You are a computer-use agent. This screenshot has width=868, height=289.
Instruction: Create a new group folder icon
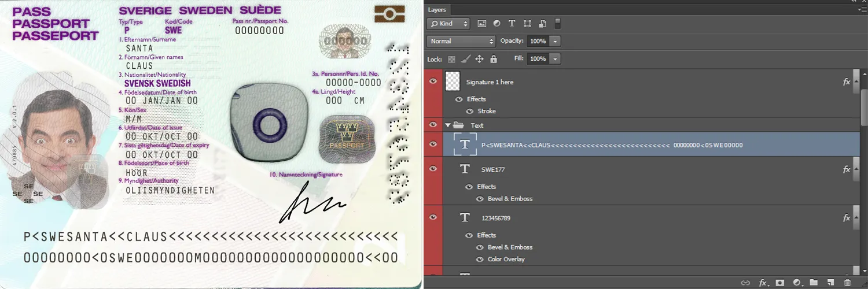[x=814, y=283]
